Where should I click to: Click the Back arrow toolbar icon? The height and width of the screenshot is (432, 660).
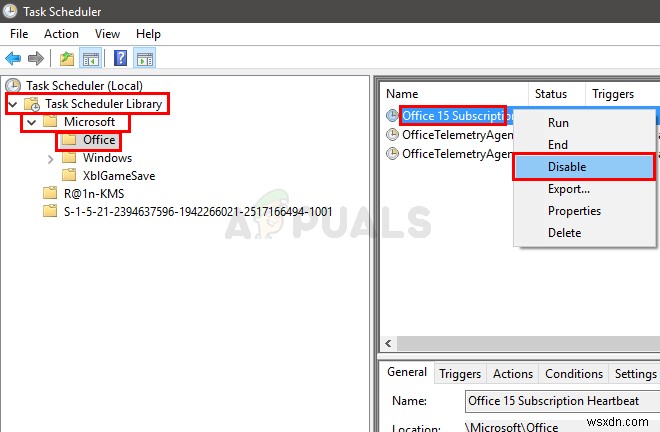pyautogui.click(x=13, y=58)
